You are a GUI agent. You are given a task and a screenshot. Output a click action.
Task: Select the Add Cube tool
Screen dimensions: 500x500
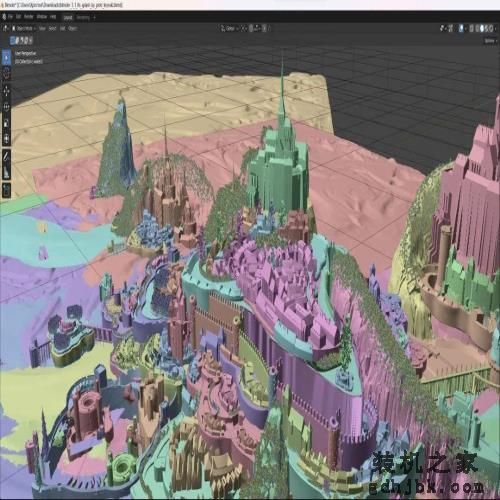pos(6,190)
